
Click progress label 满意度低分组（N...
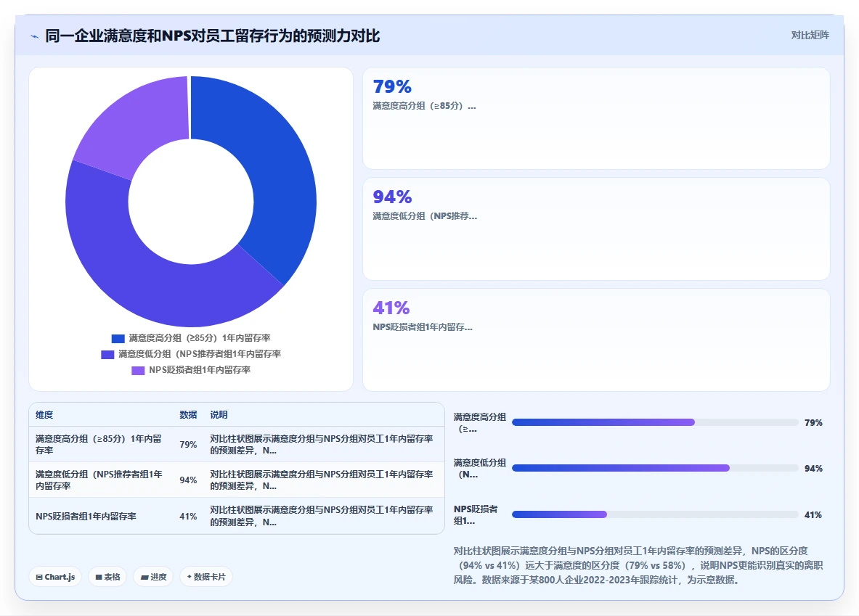tap(479, 468)
